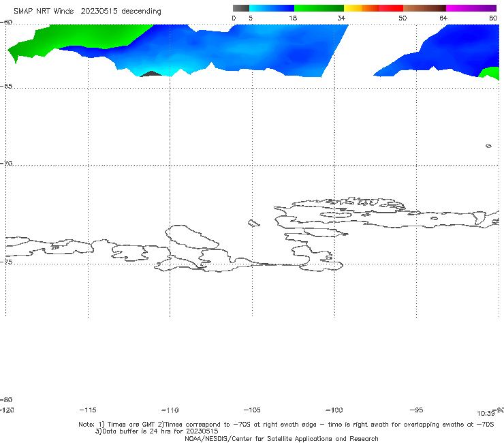The image size is (504, 443).
Task: Click the longitude label '-120'
Action: pyautogui.click(x=7, y=410)
